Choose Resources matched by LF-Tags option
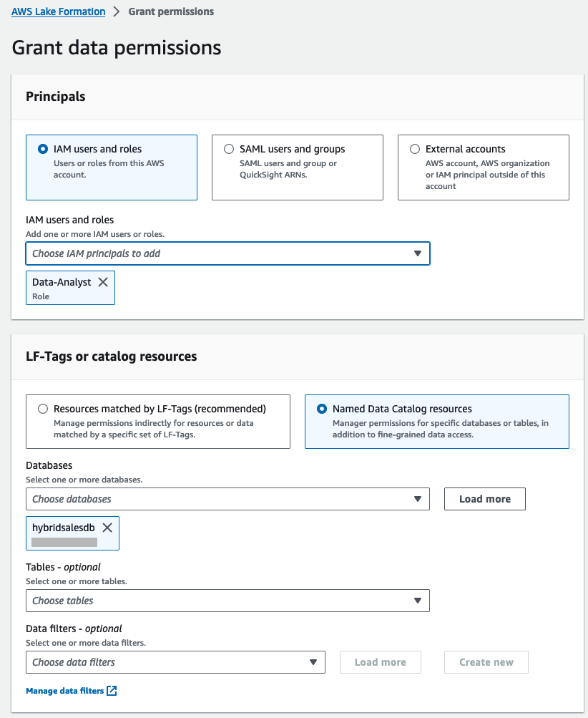The width and height of the screenshot is (588, 718). (43, 409)
